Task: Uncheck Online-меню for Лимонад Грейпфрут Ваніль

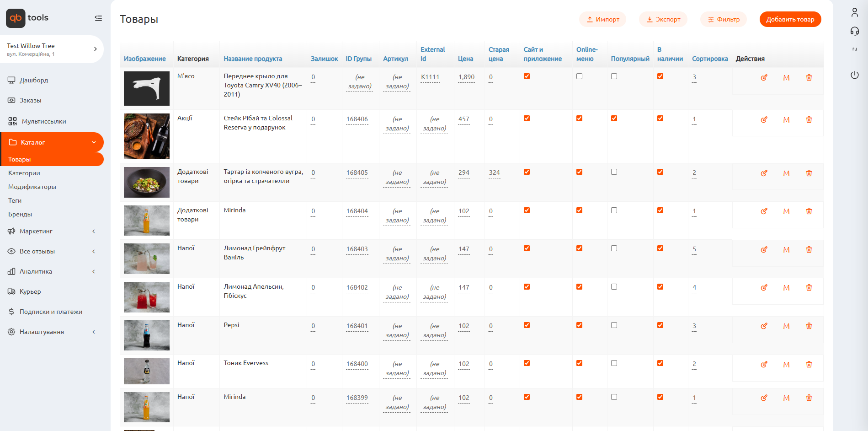Action: click(579, 248)
